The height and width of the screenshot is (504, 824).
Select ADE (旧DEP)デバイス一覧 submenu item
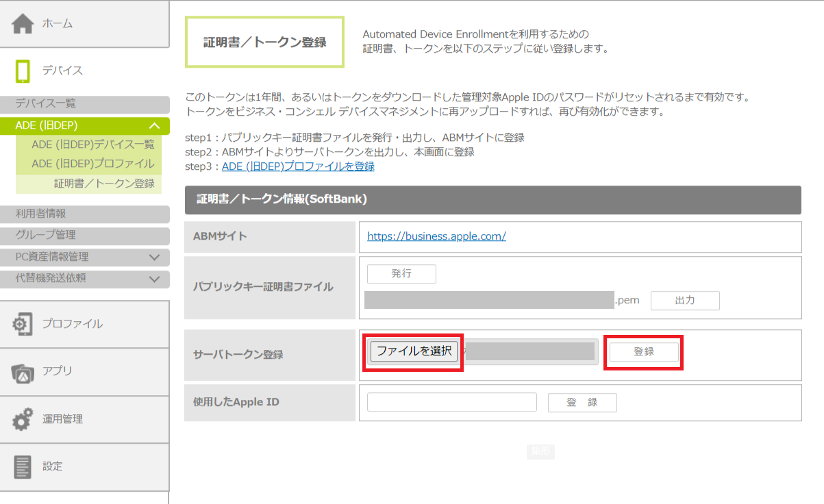pos(92,144)
